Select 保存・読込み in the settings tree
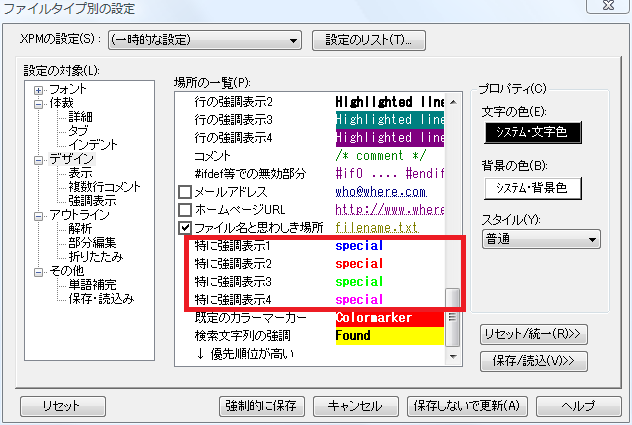This screenshot has width=632, height=425. [x=101, y=298]
